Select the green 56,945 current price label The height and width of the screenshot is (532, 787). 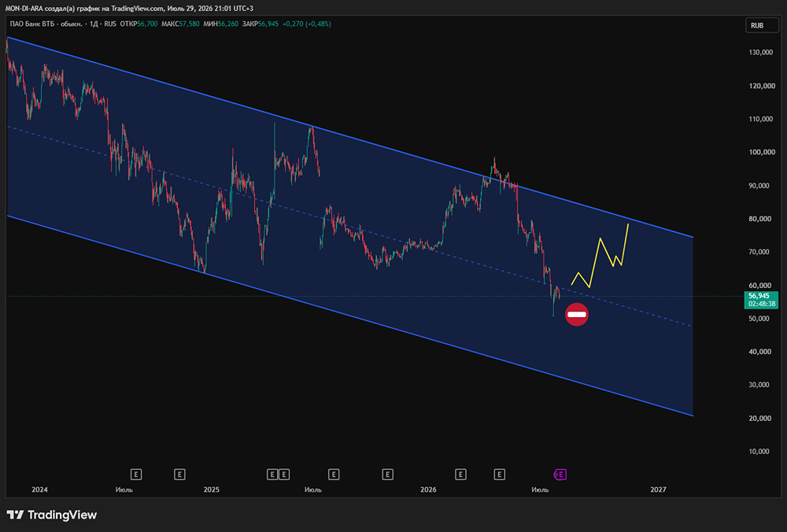click(761, 300)
